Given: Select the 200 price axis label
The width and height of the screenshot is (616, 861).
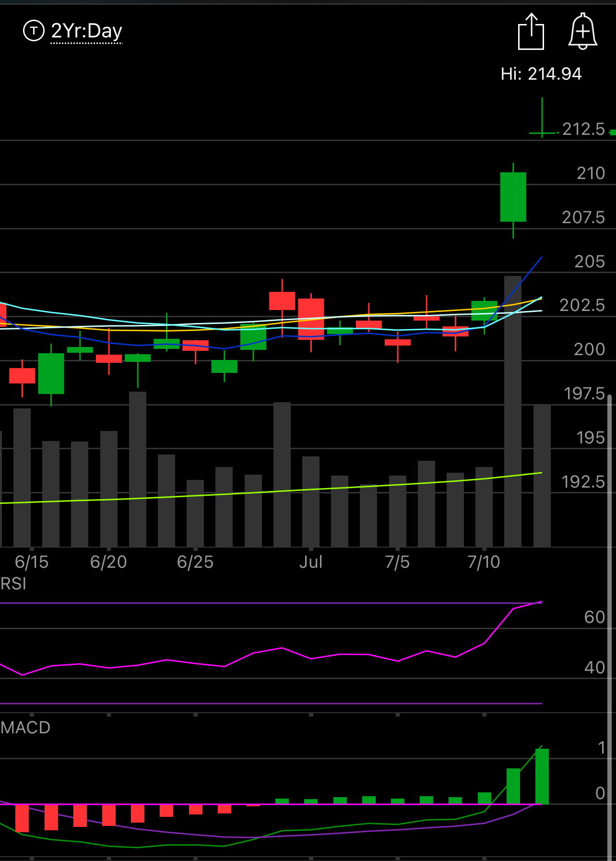Looking at the screenshot, I should pyautogui.click(x=590, y=349).
